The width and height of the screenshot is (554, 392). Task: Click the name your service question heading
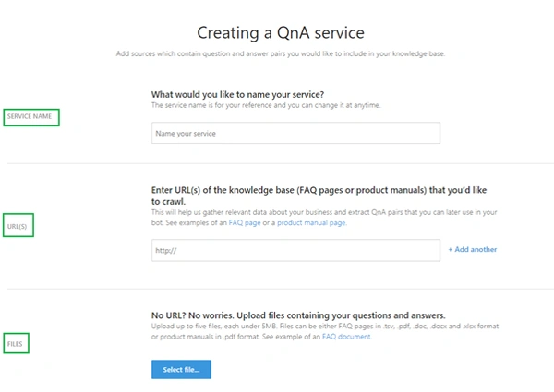point(238,95)
